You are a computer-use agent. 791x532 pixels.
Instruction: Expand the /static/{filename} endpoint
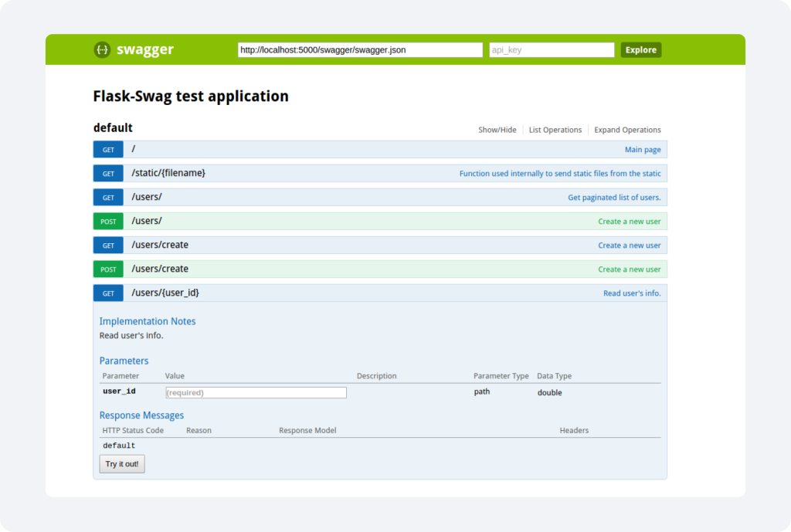(168, 173)
